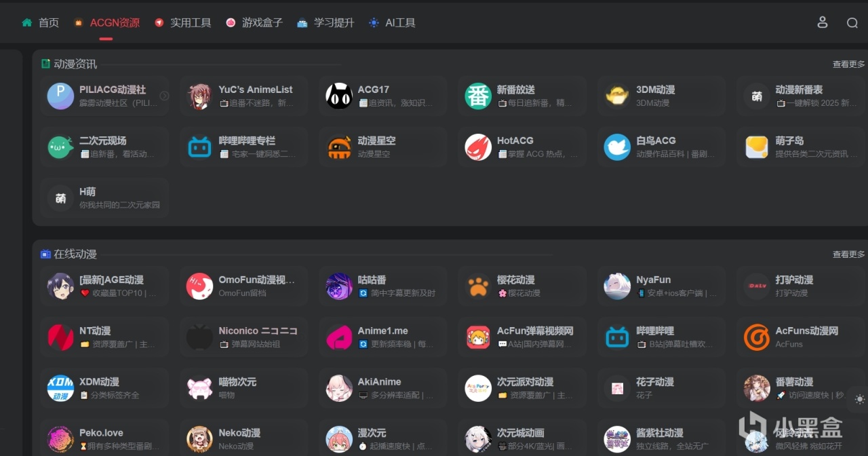Click Neko动漫 link title

239,433
